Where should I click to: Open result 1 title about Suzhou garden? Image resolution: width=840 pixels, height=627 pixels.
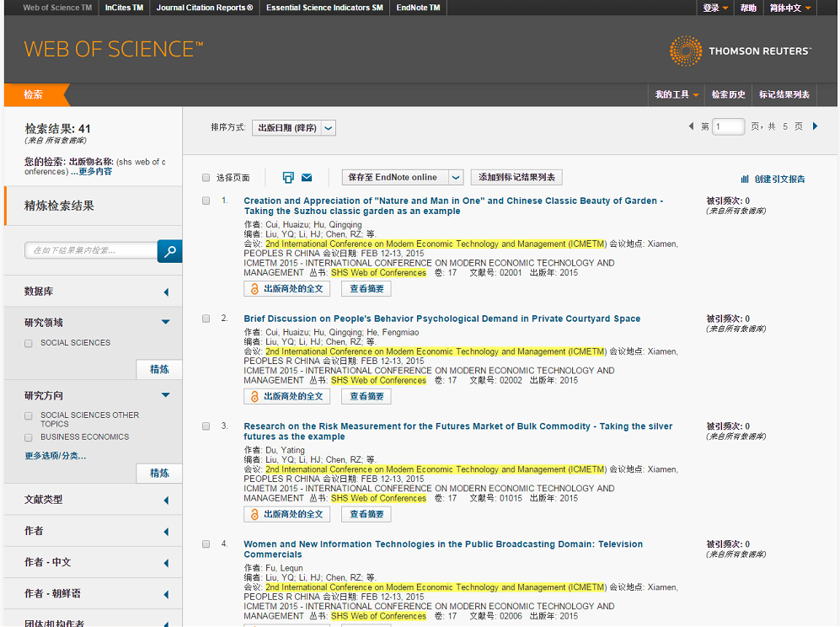pyautogui.click(x=453, y=206)
